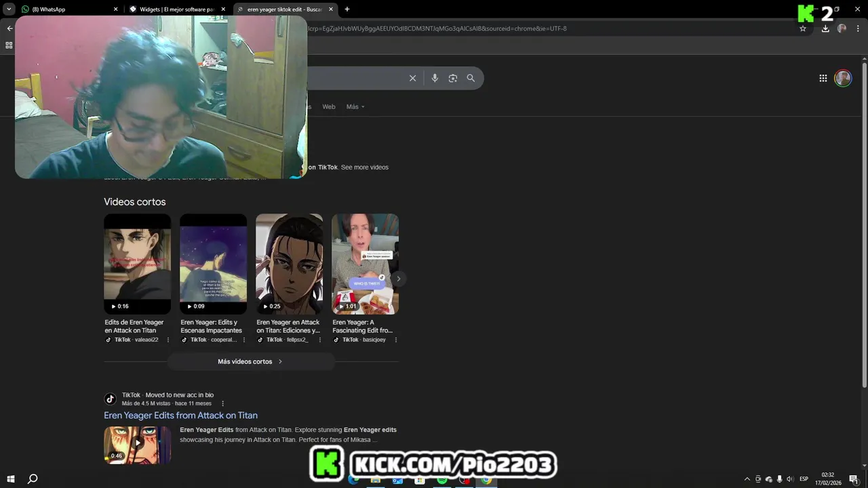Open the Windows notification center
This screenshot has height=488, width=868.
[854, 479]
